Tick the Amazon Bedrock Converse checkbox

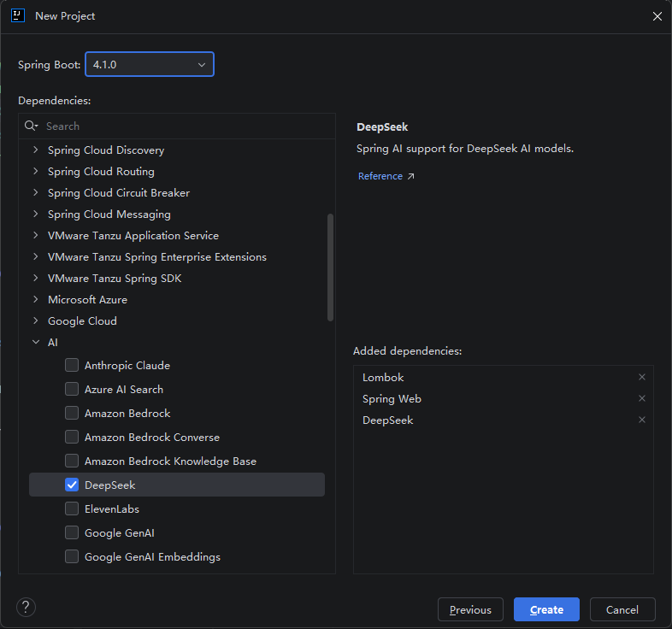[72, 437]
